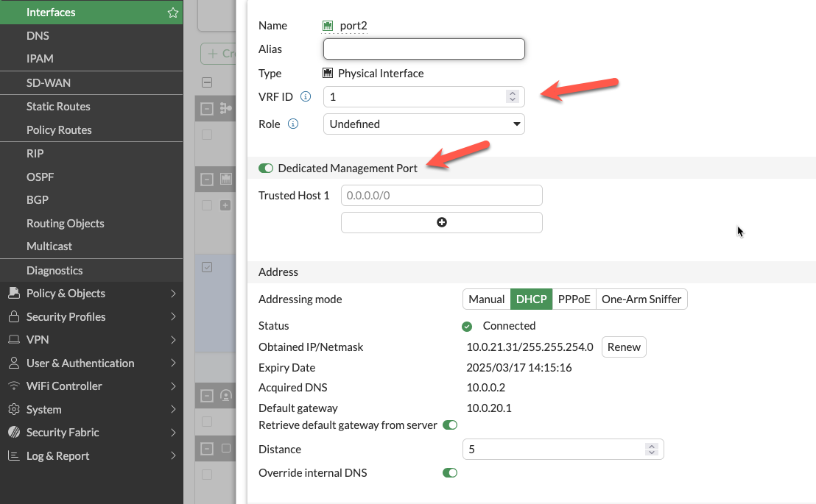Image resolution: width=816 pixels, height=504 pixels.
Task: Toggle the Dedicated Management Port switch
Action: coord(266,168)
